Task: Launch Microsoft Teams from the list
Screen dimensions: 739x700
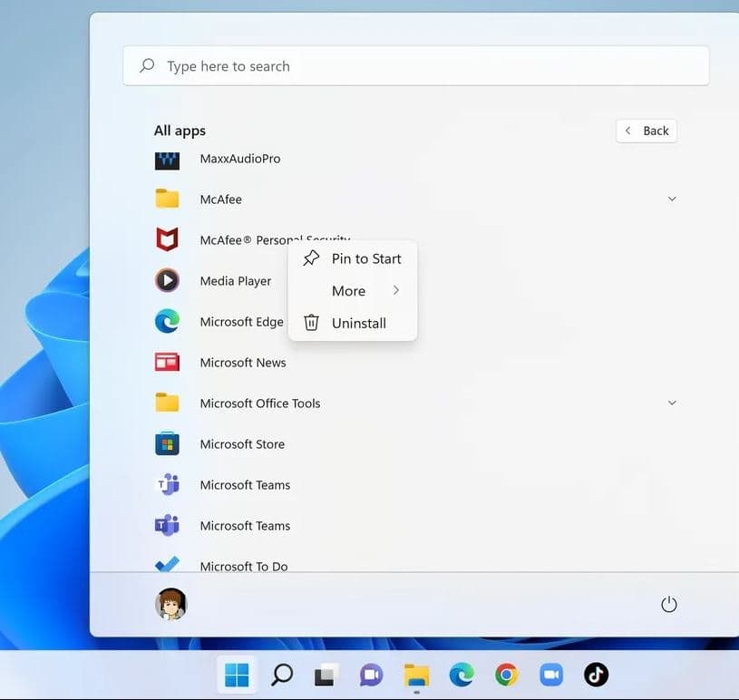Action: click(x=168, y=484)
